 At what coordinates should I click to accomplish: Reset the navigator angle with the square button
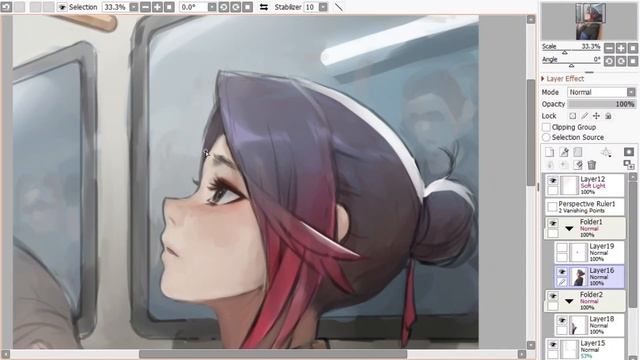633,61
